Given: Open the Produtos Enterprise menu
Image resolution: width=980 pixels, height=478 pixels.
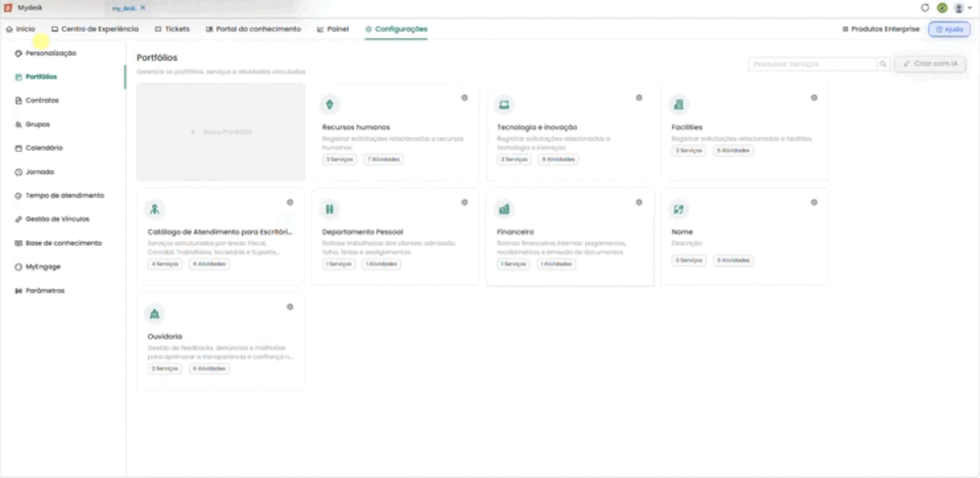Looking at the screenshot, I should 881,28.
